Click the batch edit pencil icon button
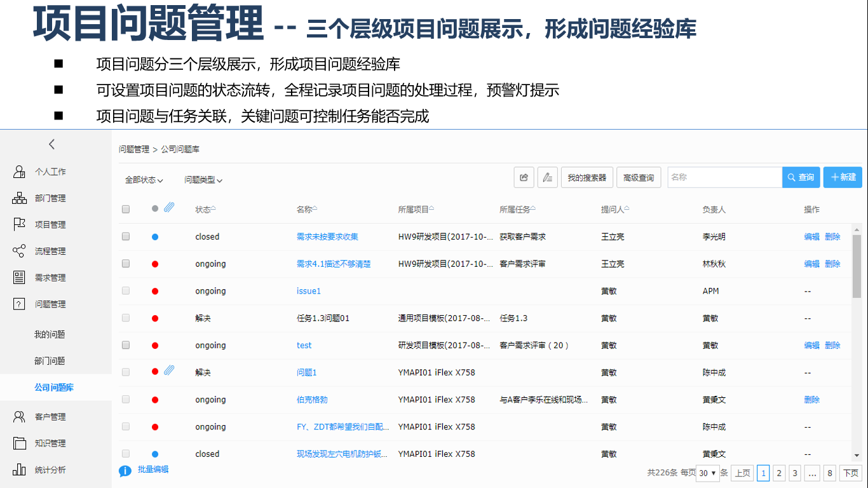The image size is (868, 488). (x=547, y=178)
